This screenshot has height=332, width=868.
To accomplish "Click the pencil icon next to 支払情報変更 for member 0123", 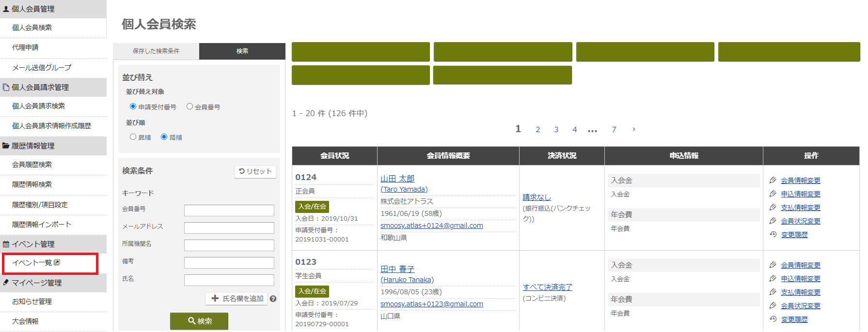I will click(773, 292).
